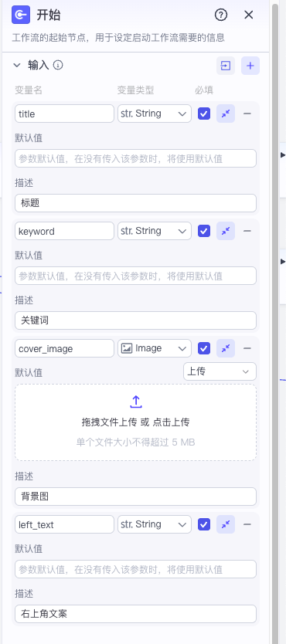The height and width of the screenshot is (644, 286).
Task: Open Image type dropdown for cover_image
Action: [x=155, y=349]
